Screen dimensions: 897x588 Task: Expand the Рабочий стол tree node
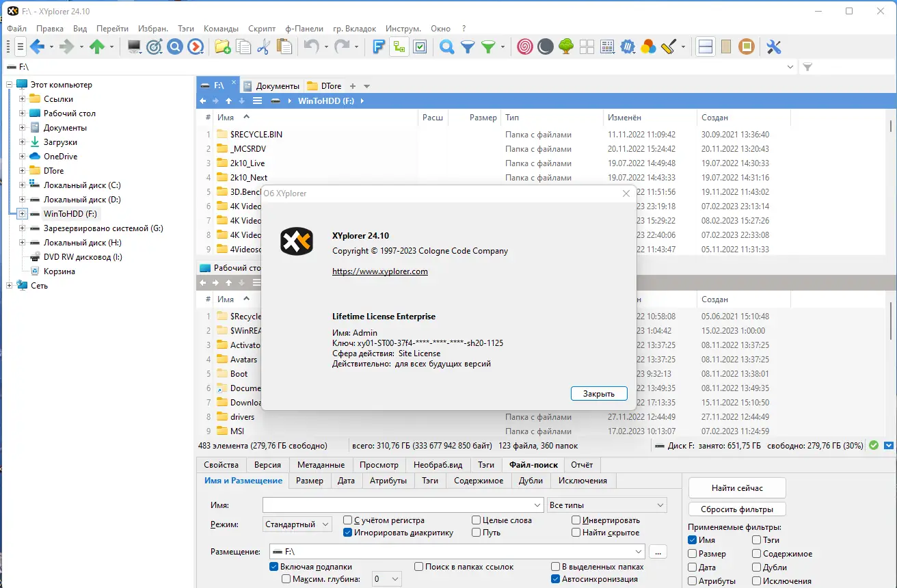(23, 113)
